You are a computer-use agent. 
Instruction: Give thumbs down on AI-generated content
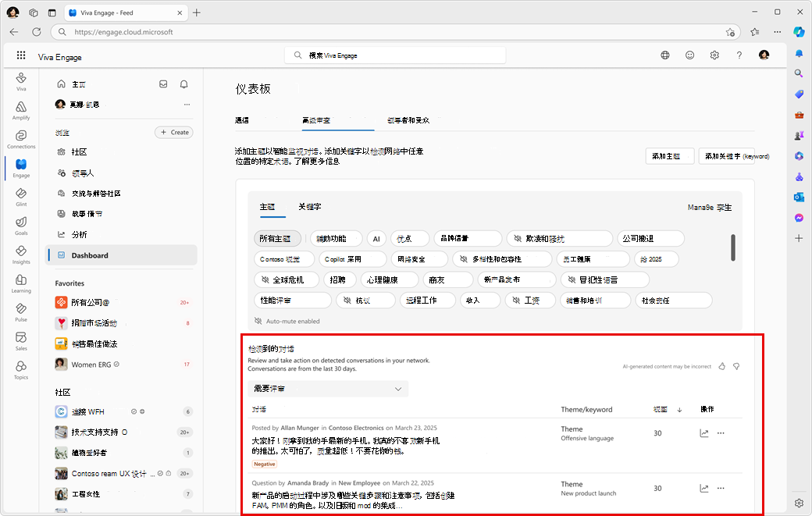click(736, 366)
